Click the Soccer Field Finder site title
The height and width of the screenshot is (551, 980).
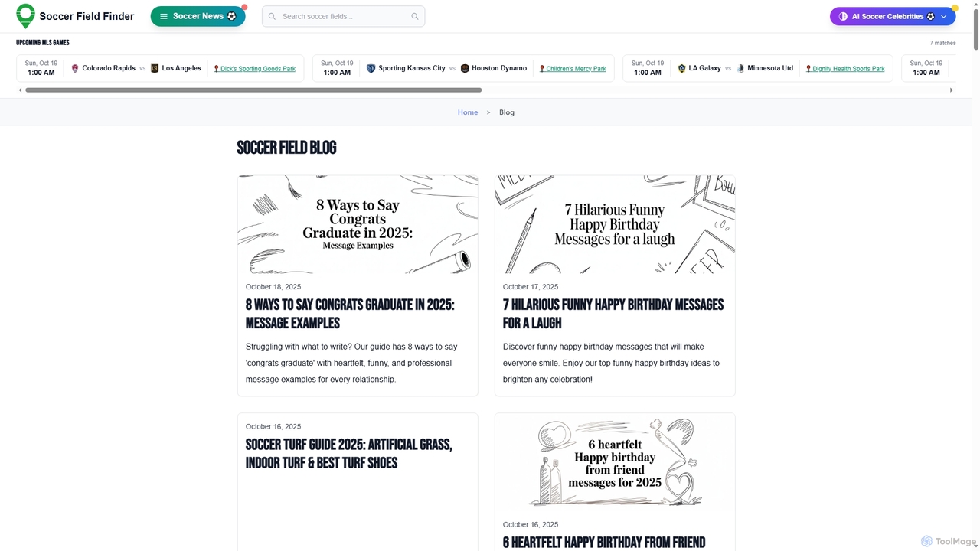(x=87, y=16)
